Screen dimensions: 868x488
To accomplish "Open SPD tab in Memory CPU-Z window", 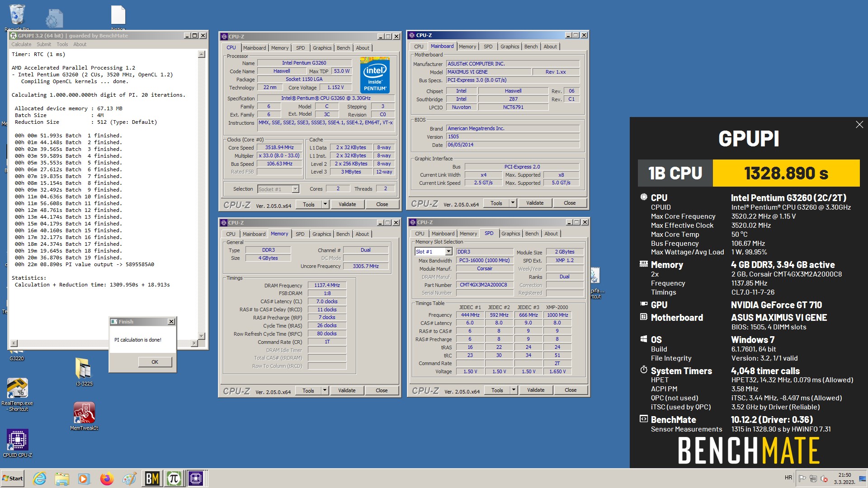I will coord(300,234).
